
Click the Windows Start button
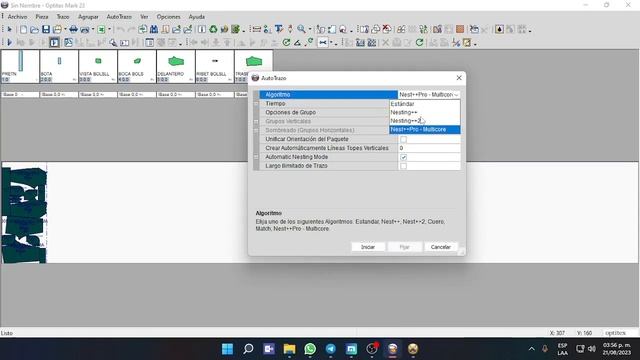coord(227,349)
